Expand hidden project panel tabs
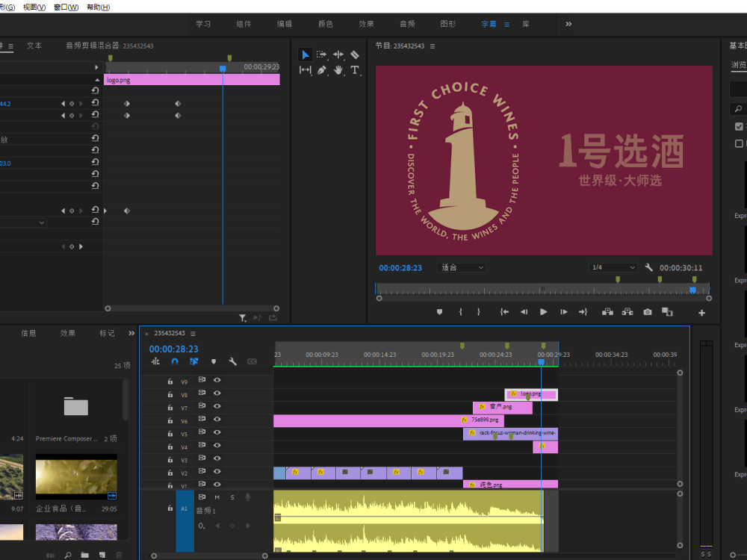The height and width of the screenshot is (560, 747). 131,333
